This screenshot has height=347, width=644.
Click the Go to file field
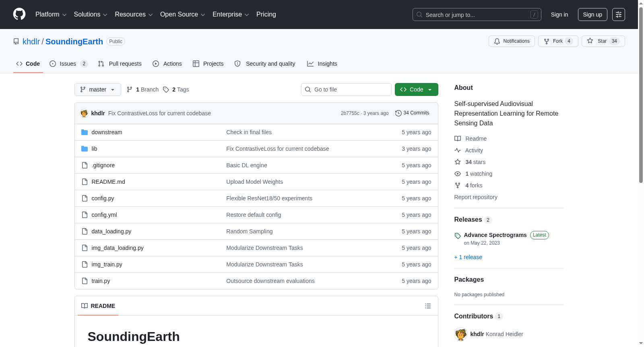346,89
